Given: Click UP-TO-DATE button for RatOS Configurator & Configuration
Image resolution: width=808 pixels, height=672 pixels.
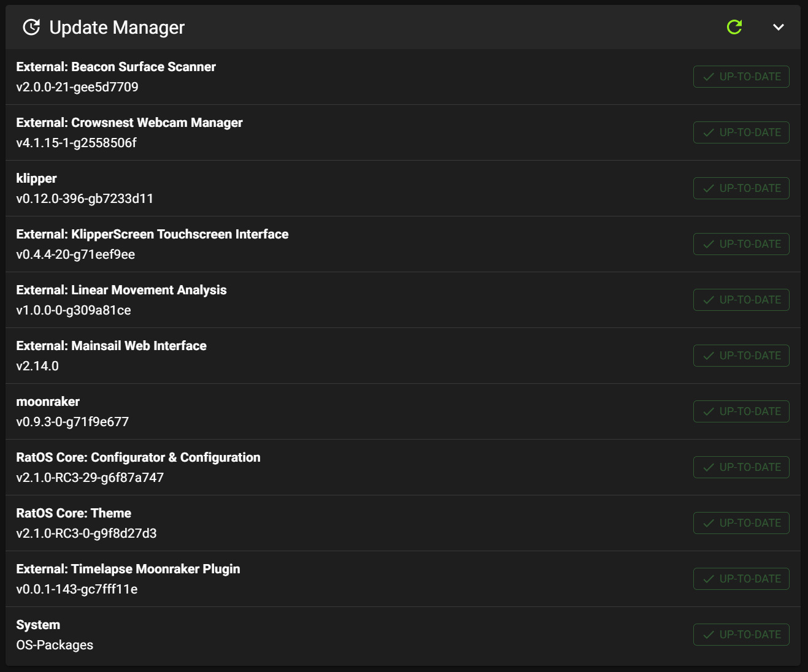Looking at the screenshot, I should click(741, 467).
